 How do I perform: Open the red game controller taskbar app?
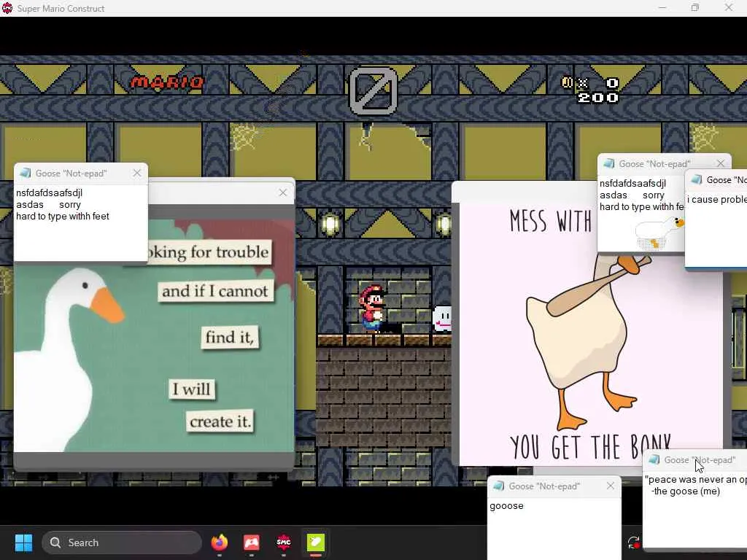coord(252,542)
